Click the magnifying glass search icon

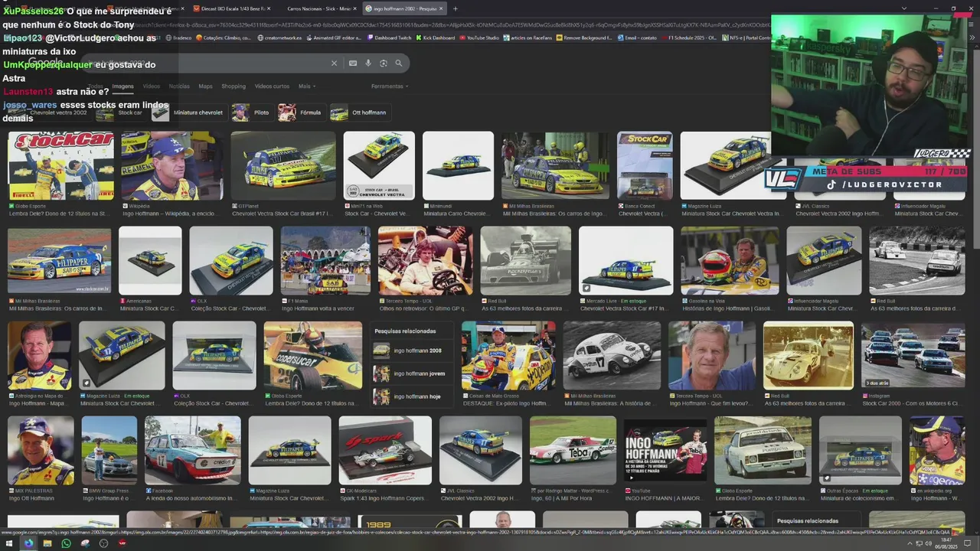tap(399, 64)
